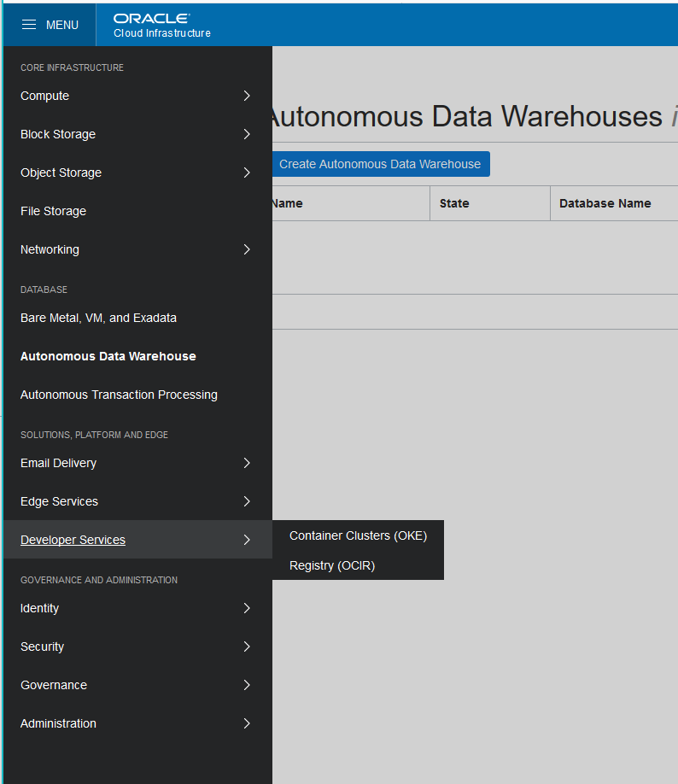Click the Administration chevron arrow
The width and height of the screenshot is (678, 784).
[x=247, y=723]
